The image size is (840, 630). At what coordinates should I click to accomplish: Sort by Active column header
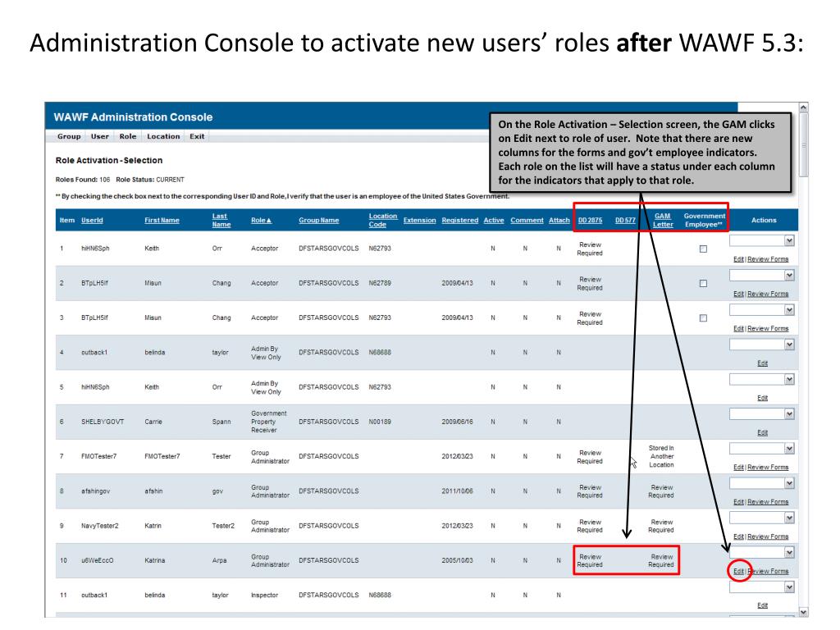(493, 220)
